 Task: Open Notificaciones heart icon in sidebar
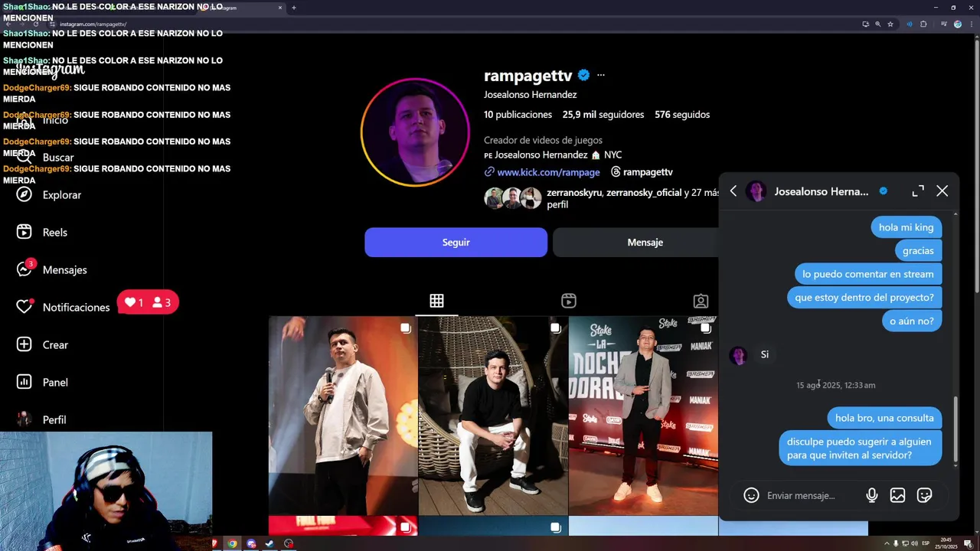tap(24, 307)
